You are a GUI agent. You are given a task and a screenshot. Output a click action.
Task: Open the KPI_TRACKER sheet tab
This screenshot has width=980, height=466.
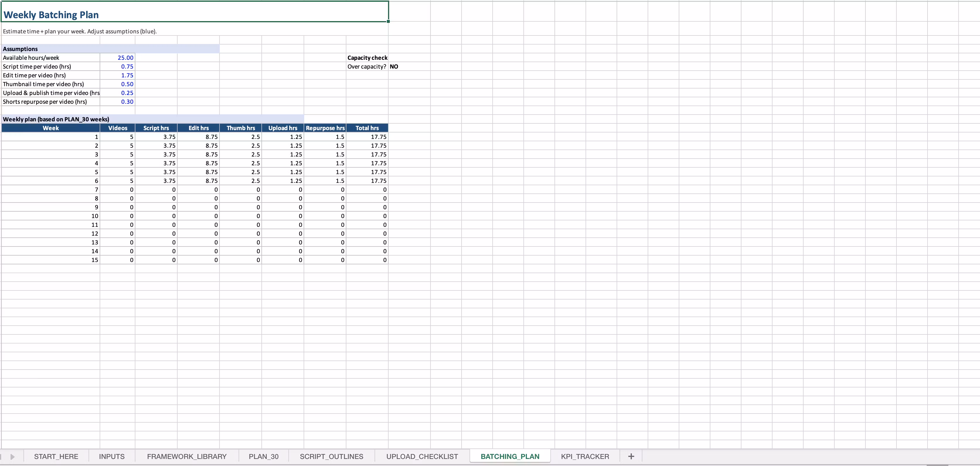[x=585, y=457]
